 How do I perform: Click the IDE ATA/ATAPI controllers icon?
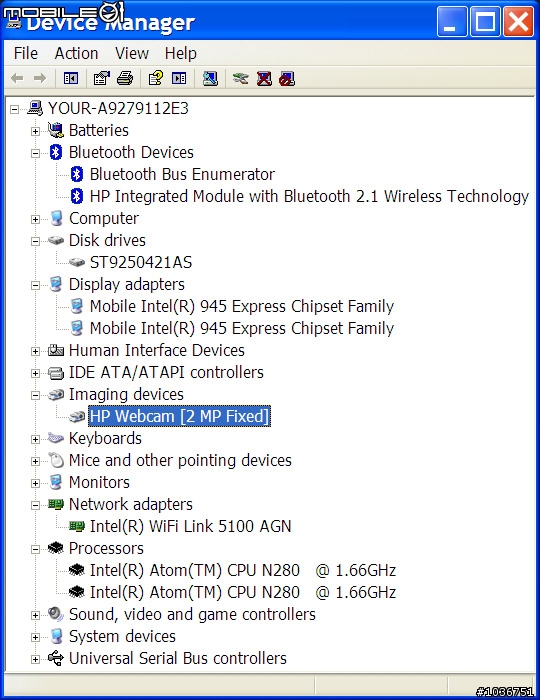[56, 372]
